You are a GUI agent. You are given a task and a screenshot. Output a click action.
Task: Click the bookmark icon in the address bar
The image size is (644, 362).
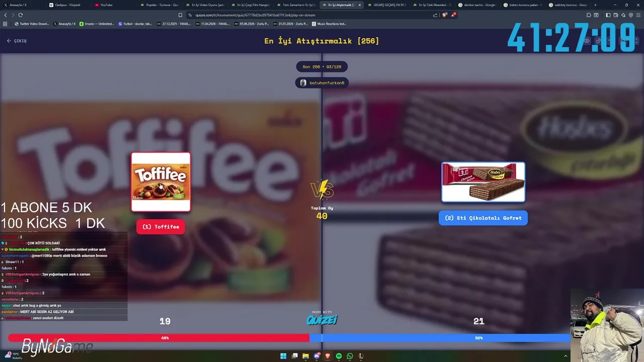pyautogui.click(x=180, y=15)
